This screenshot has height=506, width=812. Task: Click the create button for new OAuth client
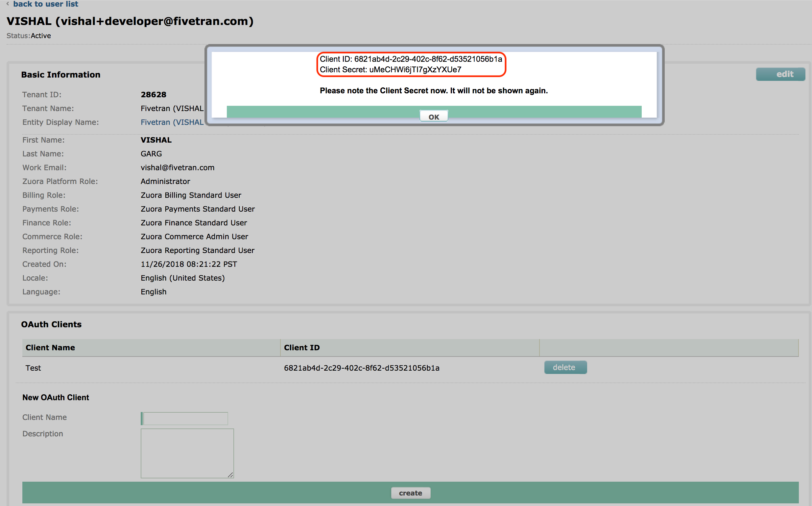[411, 493]
